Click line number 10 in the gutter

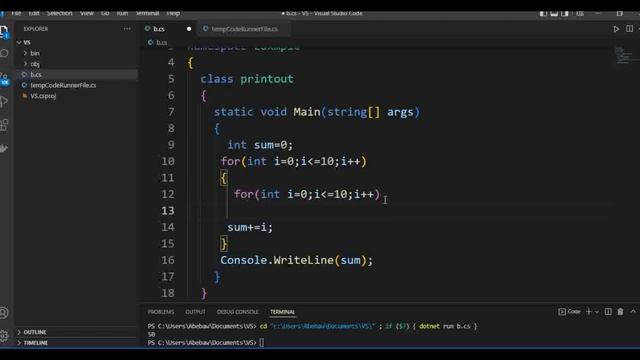pyautogui.click(x=168, y=161)
